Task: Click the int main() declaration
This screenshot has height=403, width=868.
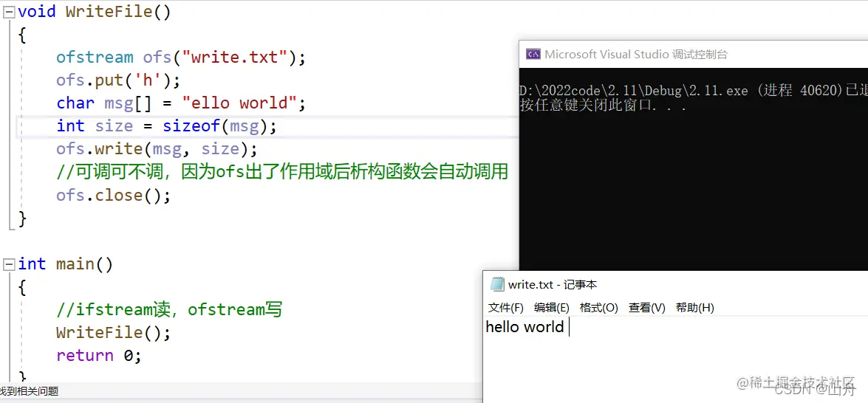Action: [x=65, y=264]
